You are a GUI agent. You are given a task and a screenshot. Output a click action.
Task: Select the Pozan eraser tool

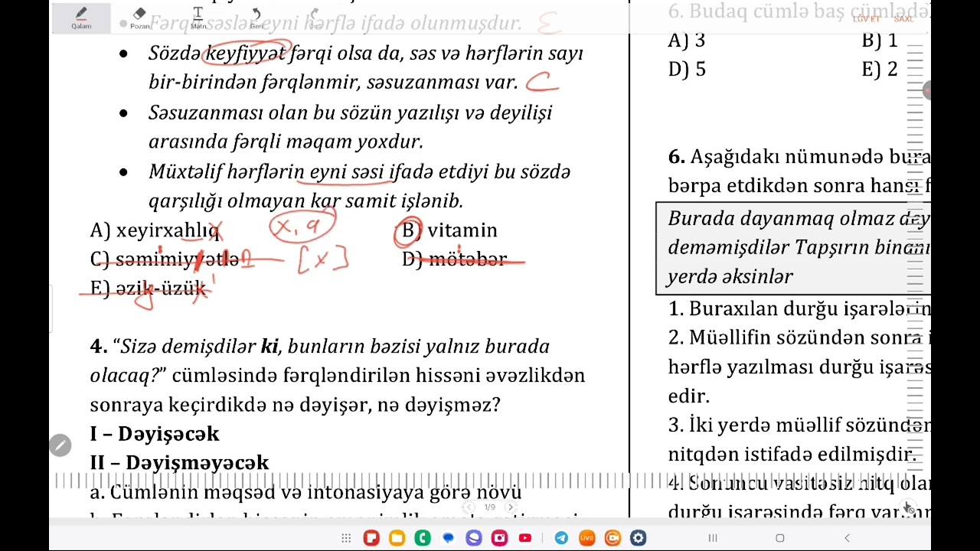(x=139, y=18)
